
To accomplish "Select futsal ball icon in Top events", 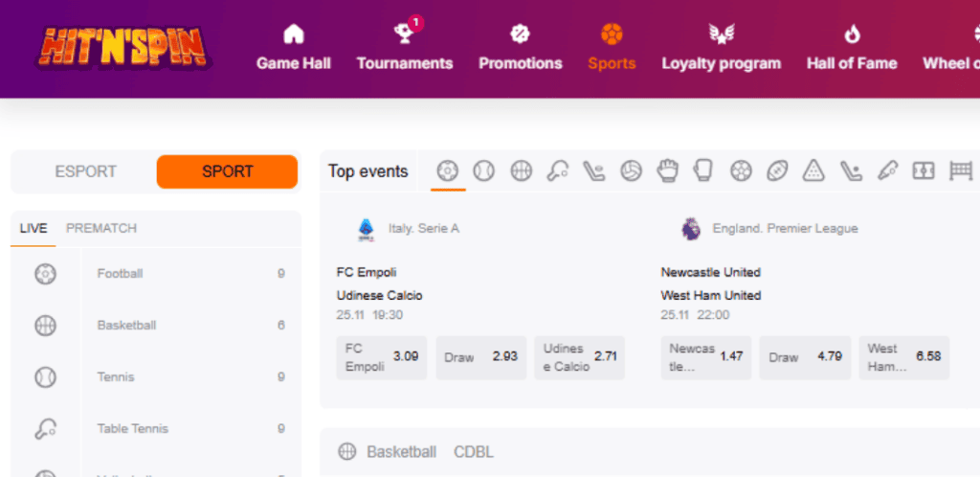I will (x=742, y=170).
